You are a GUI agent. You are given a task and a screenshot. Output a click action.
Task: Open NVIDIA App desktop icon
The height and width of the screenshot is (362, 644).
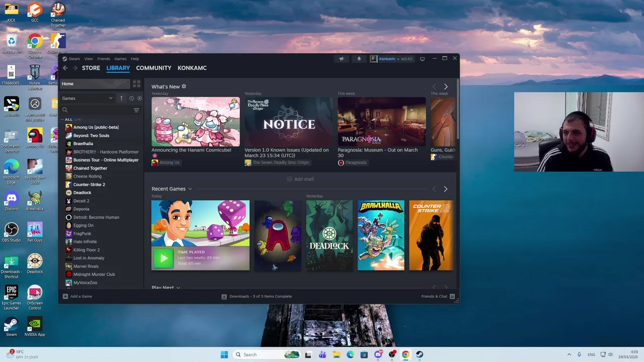(x=35, y=327)
